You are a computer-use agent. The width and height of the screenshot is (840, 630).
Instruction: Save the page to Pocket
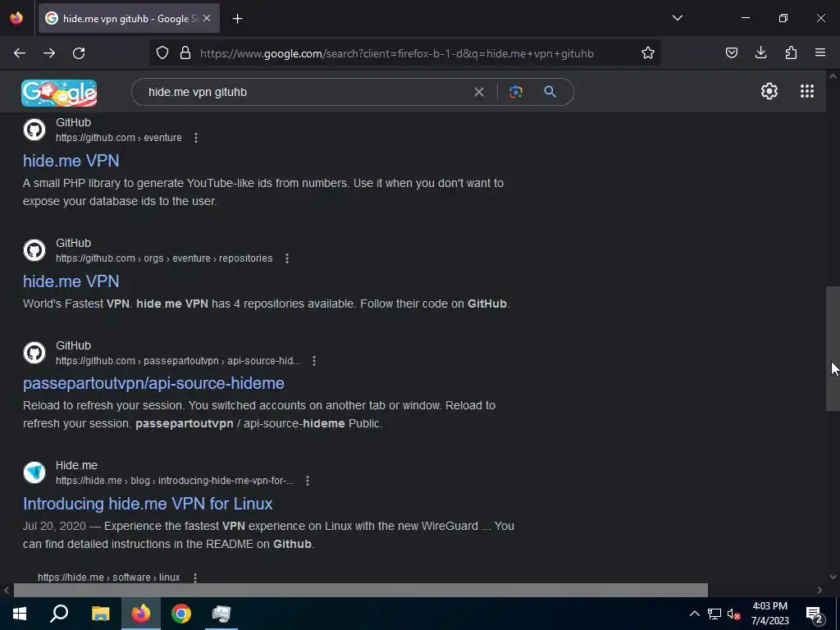click(x=731, y=53)
